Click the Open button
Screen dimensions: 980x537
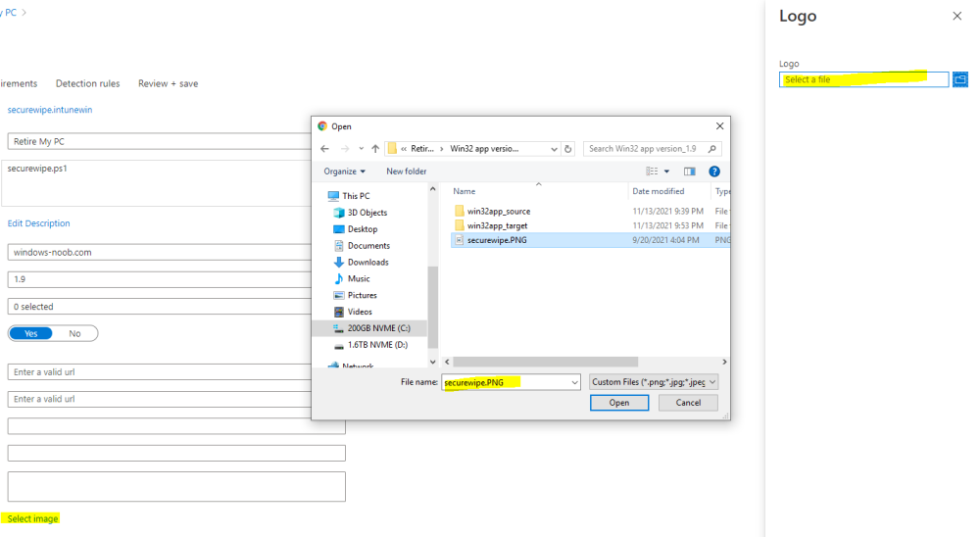coord(618,403)
